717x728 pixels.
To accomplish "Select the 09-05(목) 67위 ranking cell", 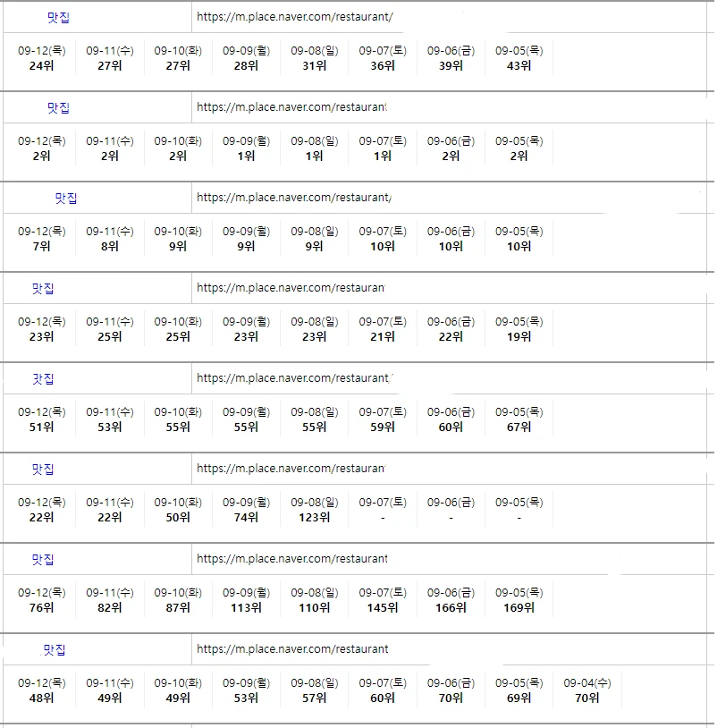I will pos(519,419).
